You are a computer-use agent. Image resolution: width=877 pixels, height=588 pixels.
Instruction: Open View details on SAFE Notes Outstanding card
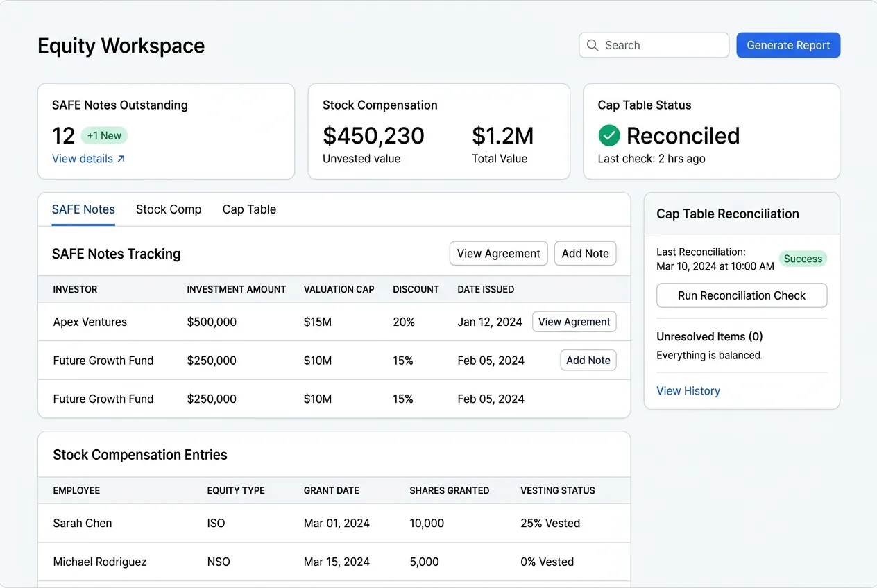click(82, 158)
